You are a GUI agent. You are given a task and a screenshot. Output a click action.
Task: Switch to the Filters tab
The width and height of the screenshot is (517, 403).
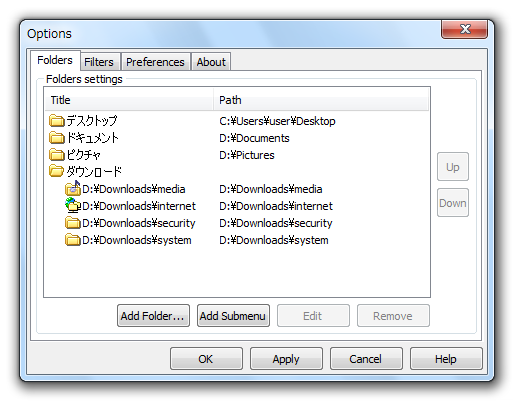(99, 62)
